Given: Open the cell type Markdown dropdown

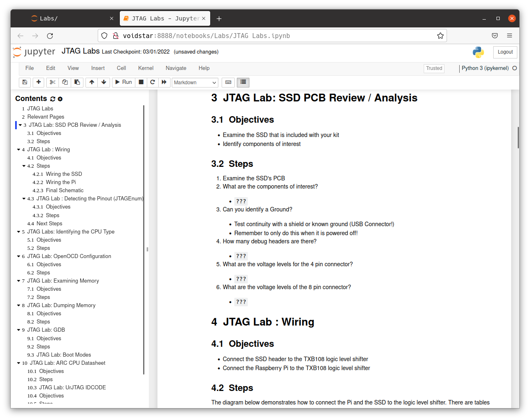Looking at the screenshot, I should [x=195, y=83].
